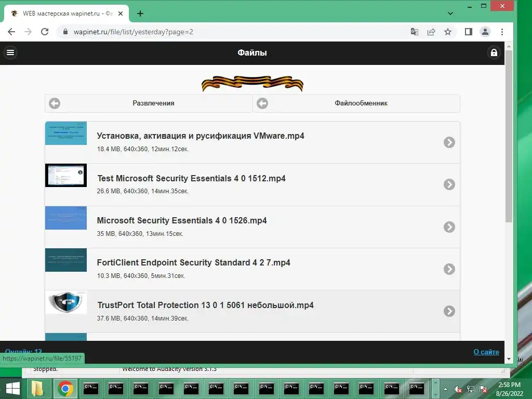Open the taskbar clock showing 2:58 PM
Image resolution: width=532 pixels, height=399 pixels.
click(510, 389)
